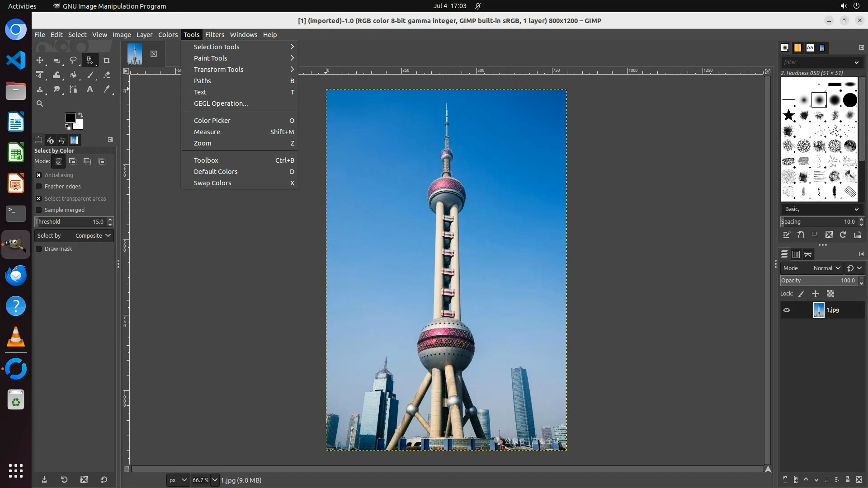Image resolution: width=868 pixels, height=488 pixels.
Task: Select the Free Select lasso tool
Action: 73,60
